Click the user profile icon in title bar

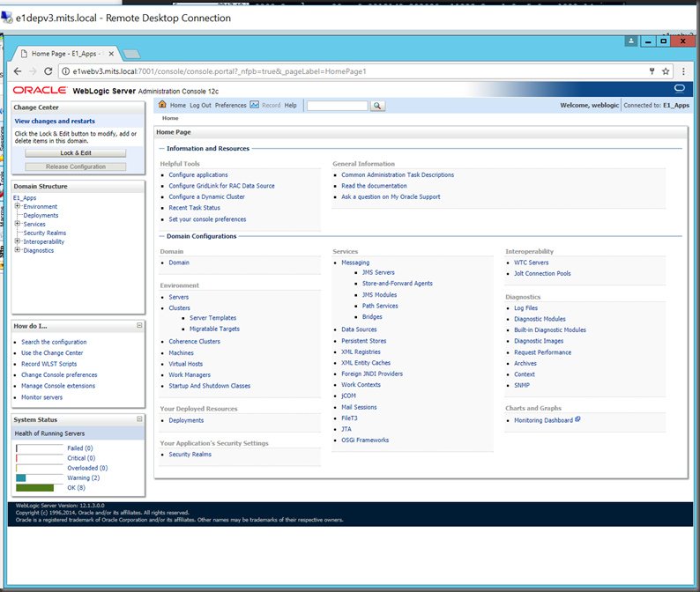[631, 41]
